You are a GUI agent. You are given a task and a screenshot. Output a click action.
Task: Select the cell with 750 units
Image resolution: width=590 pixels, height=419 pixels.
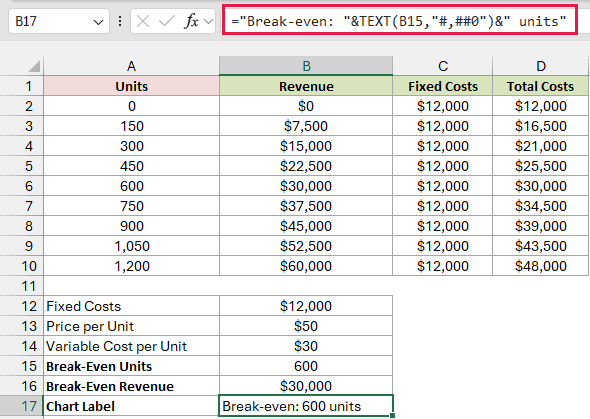131,206
